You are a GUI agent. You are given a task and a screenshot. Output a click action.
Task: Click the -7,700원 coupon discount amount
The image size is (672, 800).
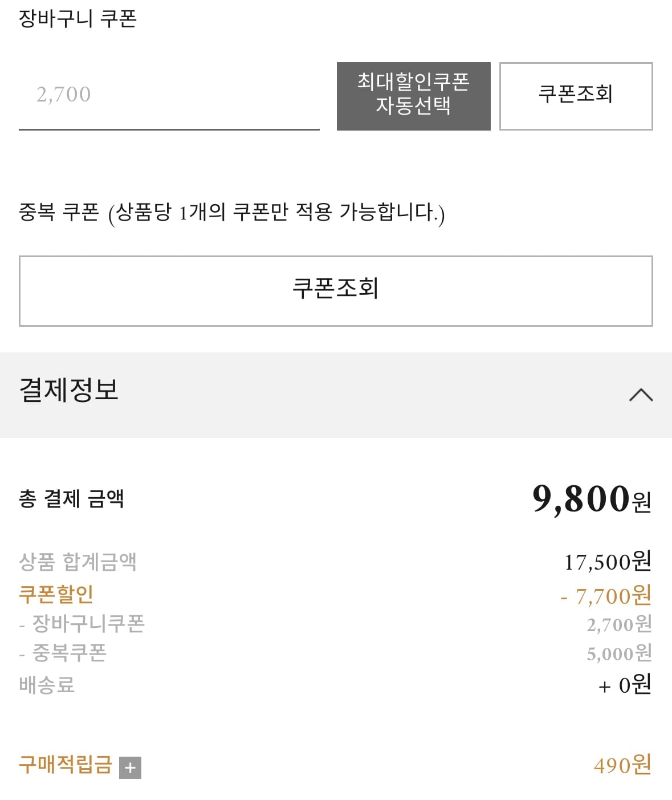[605, 596]
